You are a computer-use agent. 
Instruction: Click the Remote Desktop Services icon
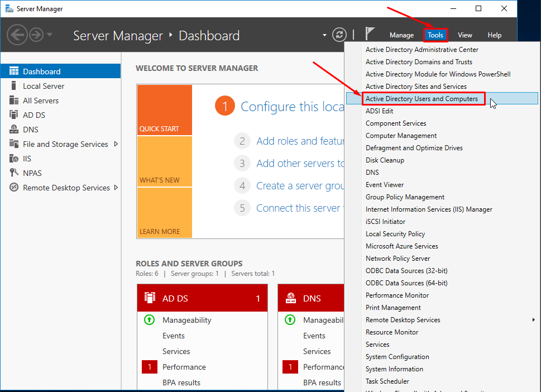pyautogui.click(x=14, y=188)
